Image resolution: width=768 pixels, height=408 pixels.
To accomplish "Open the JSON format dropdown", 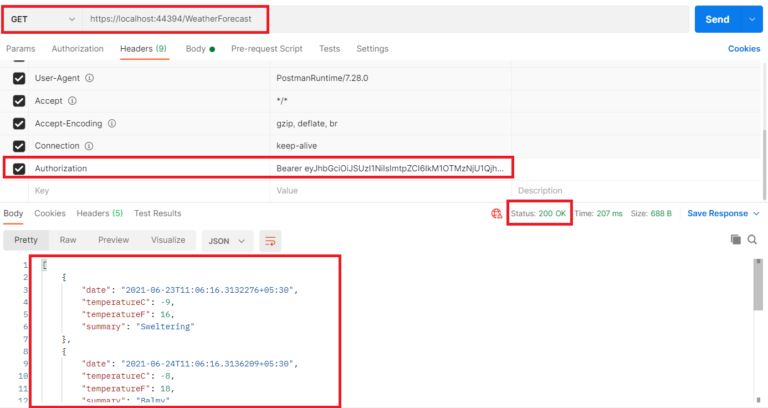I will [x=227, y=241].
